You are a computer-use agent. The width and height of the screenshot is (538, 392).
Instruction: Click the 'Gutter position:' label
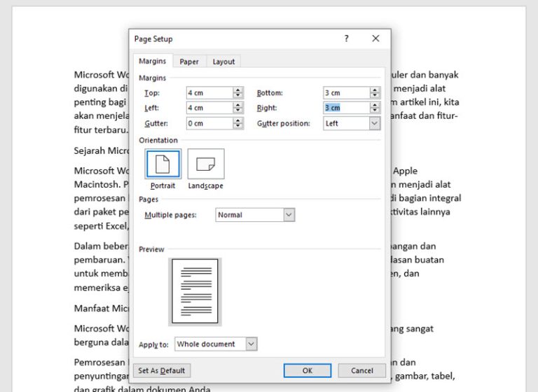pyautogui.click(x=284, y=123)
